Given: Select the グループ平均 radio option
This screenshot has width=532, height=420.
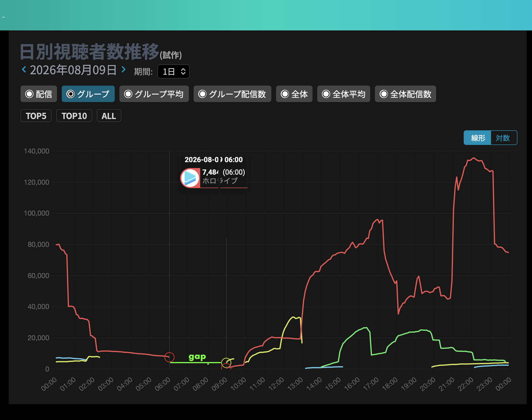Looking at the screenshot, I should click(154, 94).
